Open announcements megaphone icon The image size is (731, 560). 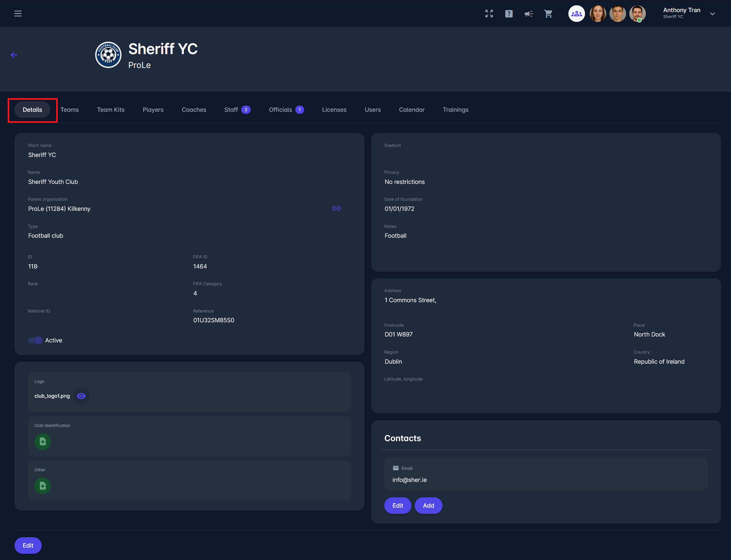pos(528,14)
